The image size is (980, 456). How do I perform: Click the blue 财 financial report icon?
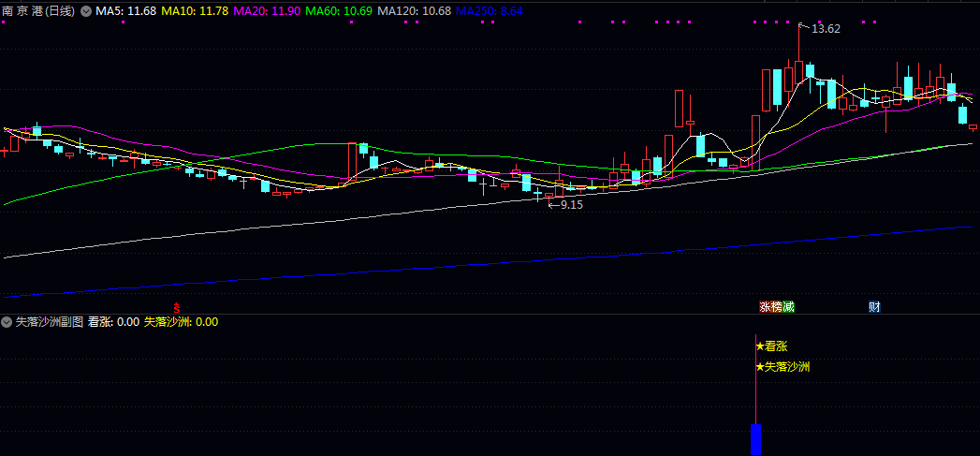(x=874, y=306)
